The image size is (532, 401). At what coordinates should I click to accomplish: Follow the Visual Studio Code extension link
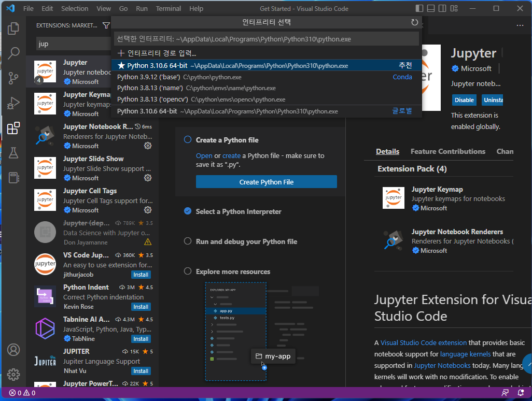[424, 342]
